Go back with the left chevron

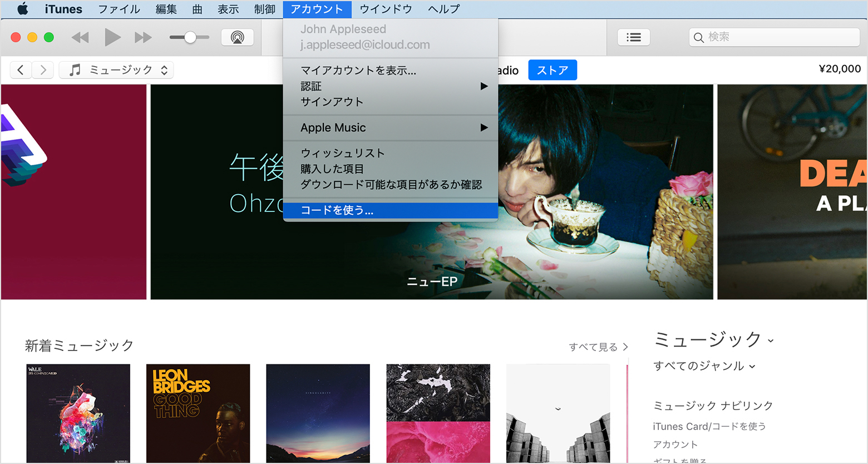(x=21, y=70)
